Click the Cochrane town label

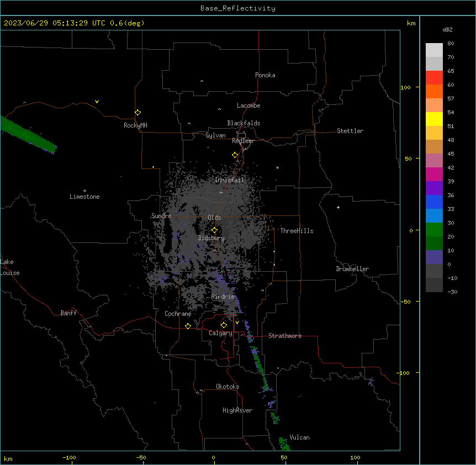coord(178,314)
